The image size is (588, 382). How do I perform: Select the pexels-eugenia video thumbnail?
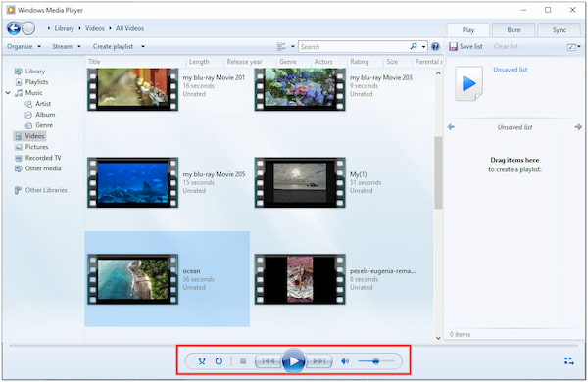[300, 279]
